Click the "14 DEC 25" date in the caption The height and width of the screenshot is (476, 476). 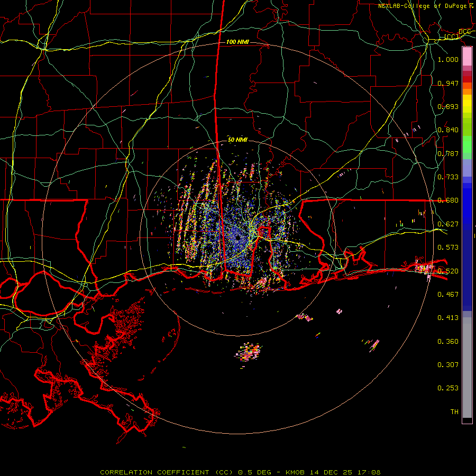[331, 472]
